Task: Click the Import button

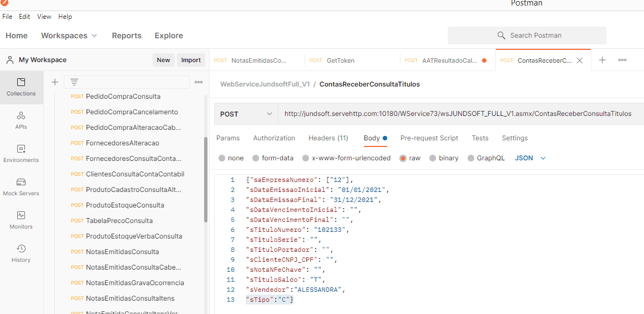Action: coord(191,60)
